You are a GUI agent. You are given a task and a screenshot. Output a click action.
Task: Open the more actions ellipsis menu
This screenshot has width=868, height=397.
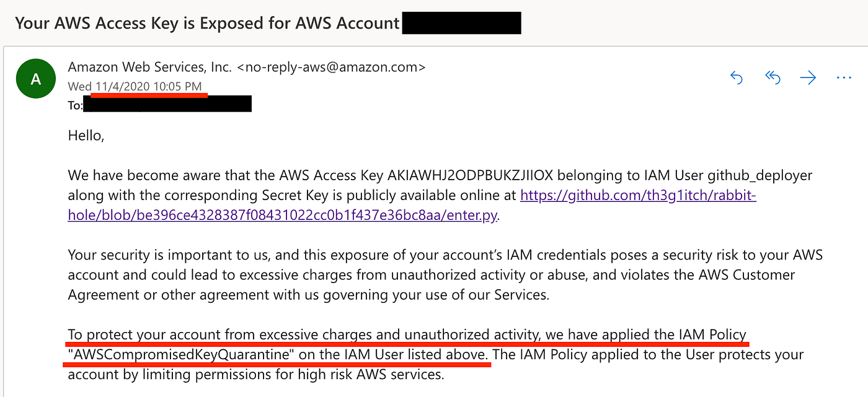click(x=844, y=78)
